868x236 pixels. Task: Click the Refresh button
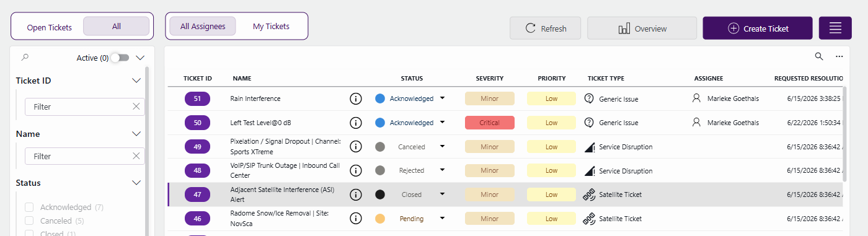click(x=546, y=28)
